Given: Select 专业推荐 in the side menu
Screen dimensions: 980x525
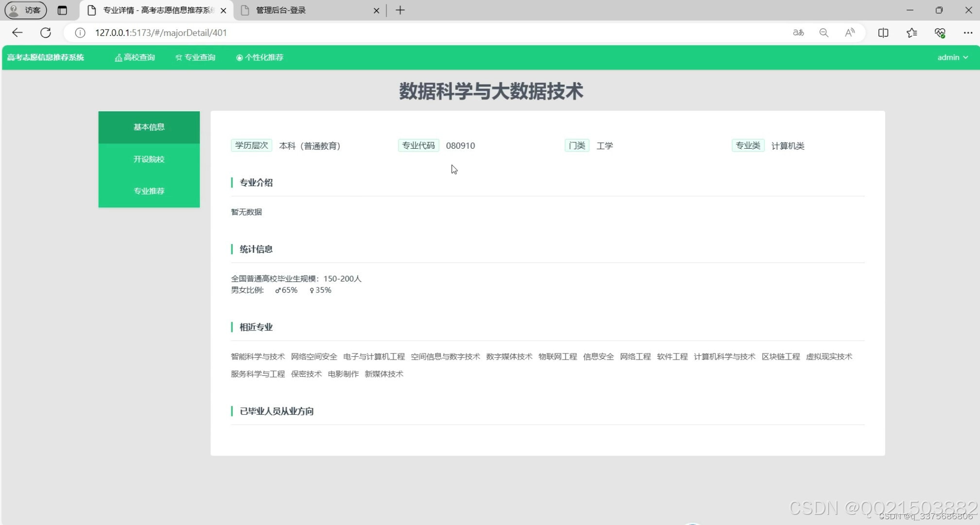Looking at the screenshot, I should (x=149, y=191).
